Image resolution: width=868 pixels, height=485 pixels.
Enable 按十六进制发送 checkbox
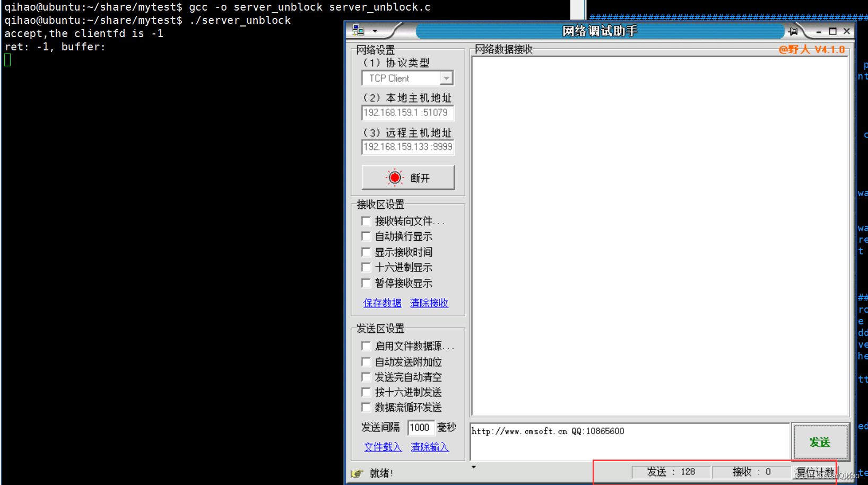[x=366, y=392]
